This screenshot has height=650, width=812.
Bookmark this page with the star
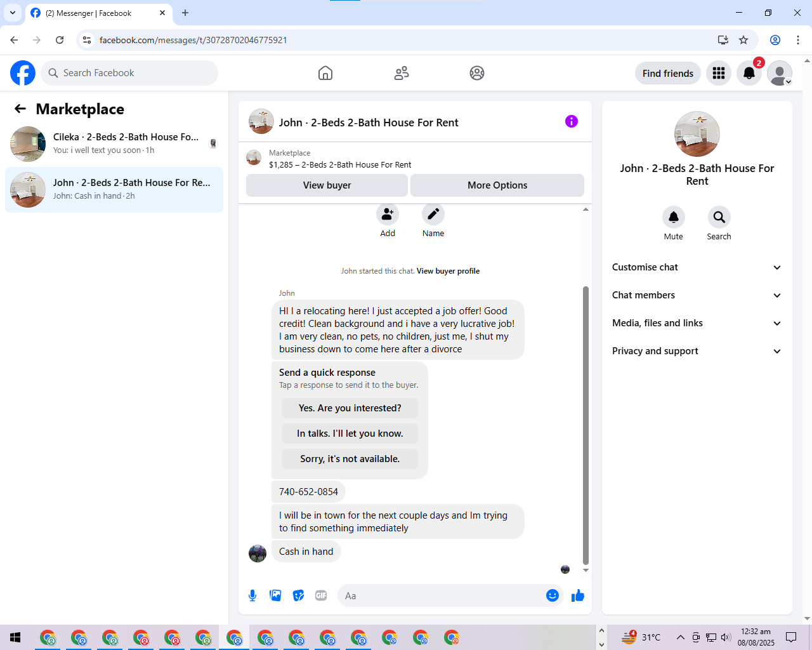(743, 40)
